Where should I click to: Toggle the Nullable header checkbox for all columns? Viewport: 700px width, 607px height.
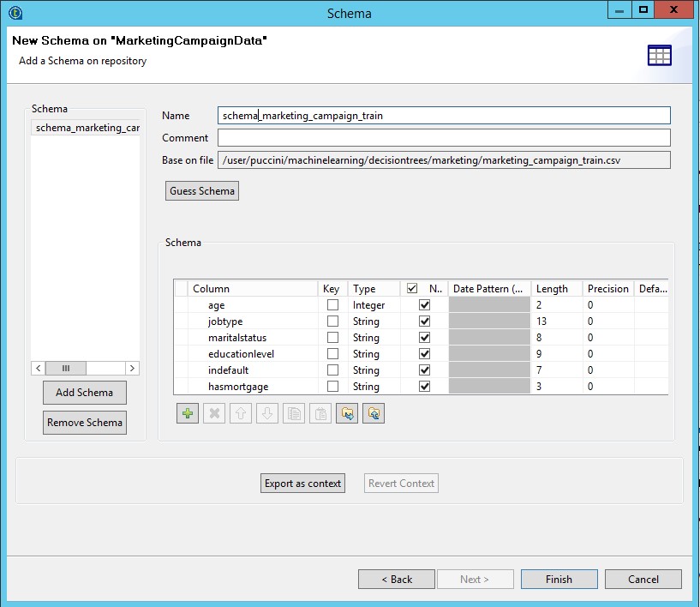pos(412,289)
